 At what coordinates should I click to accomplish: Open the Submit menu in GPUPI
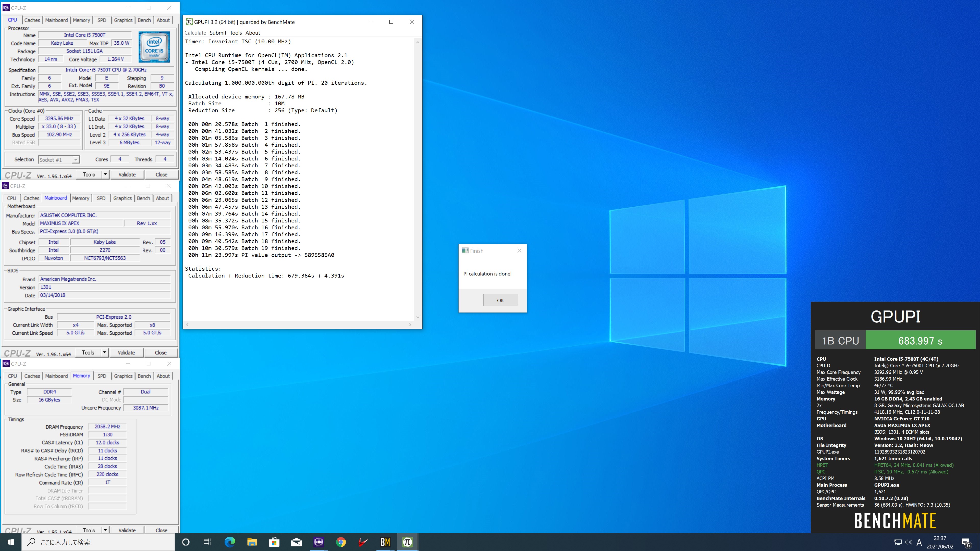point(218,33)
